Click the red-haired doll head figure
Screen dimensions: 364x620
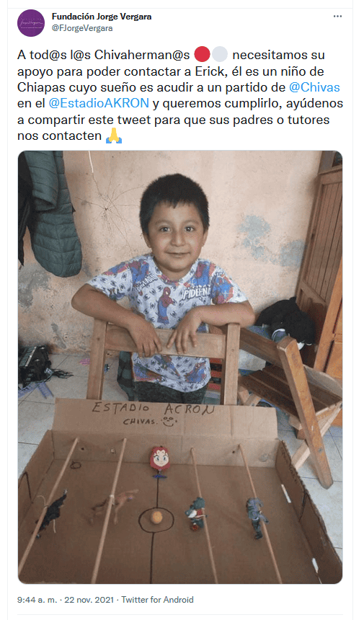pyautogui.click(x=160, y=459)
